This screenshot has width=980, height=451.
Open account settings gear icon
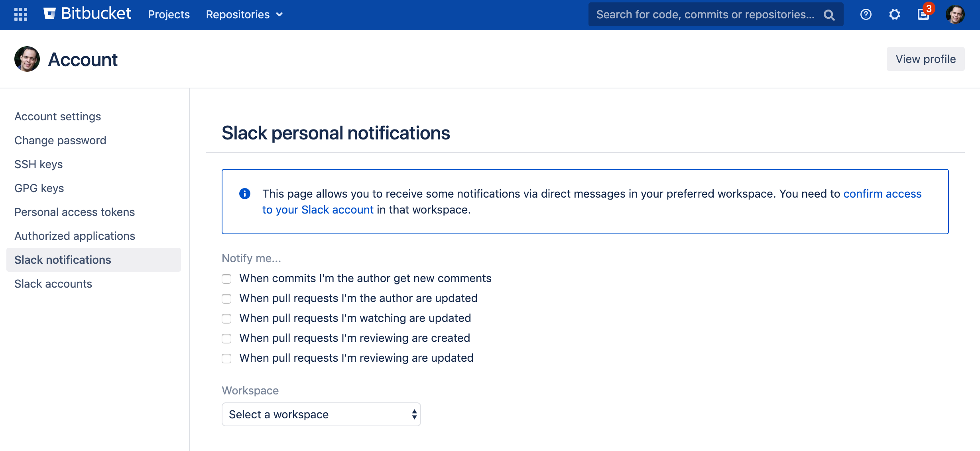(x=895, y=14)
